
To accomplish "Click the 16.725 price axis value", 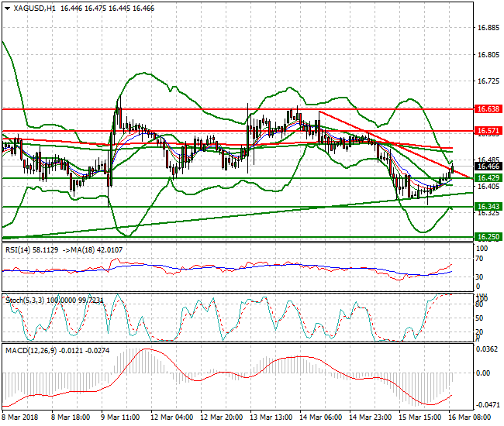I will [488, 81].
